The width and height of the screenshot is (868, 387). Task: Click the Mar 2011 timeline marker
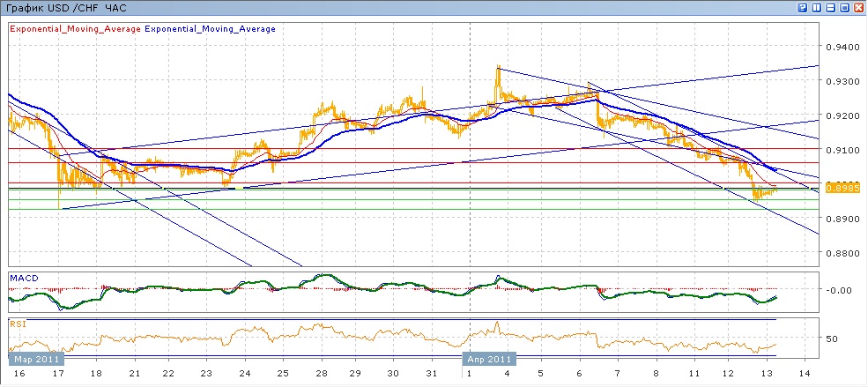point(34,360)
